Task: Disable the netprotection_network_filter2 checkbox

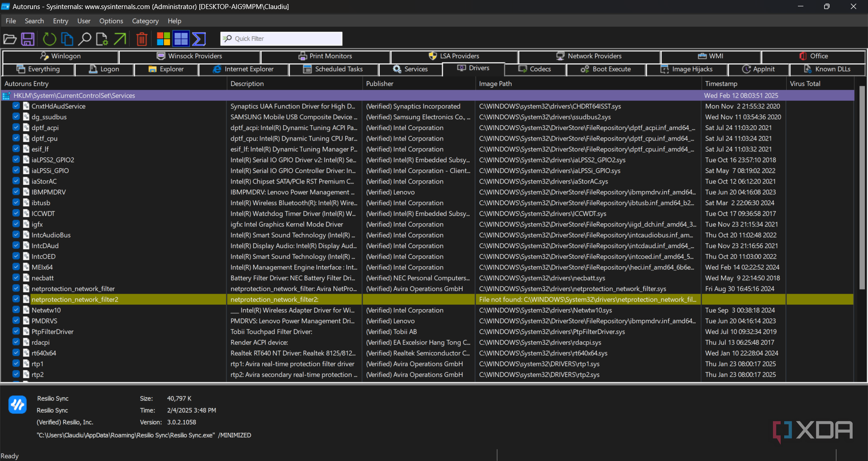Action: tap(16, 299)
